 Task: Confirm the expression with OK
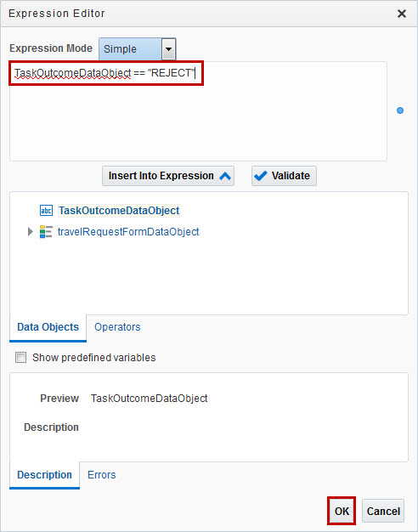342,511
